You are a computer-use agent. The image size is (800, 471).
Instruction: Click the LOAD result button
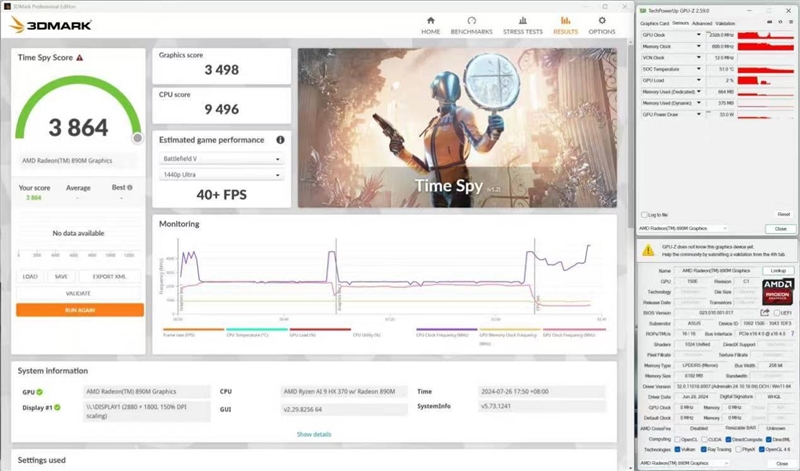pos(30,277)
